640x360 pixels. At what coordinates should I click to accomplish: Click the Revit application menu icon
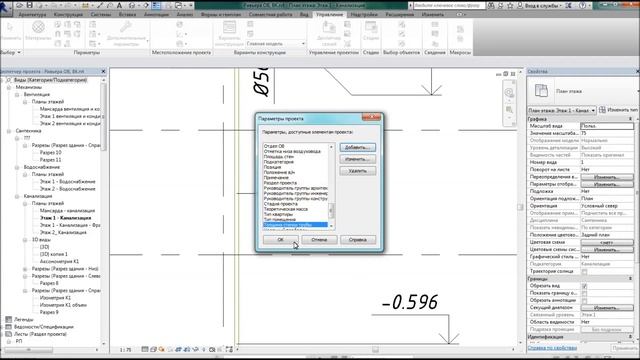coord(6,8)
